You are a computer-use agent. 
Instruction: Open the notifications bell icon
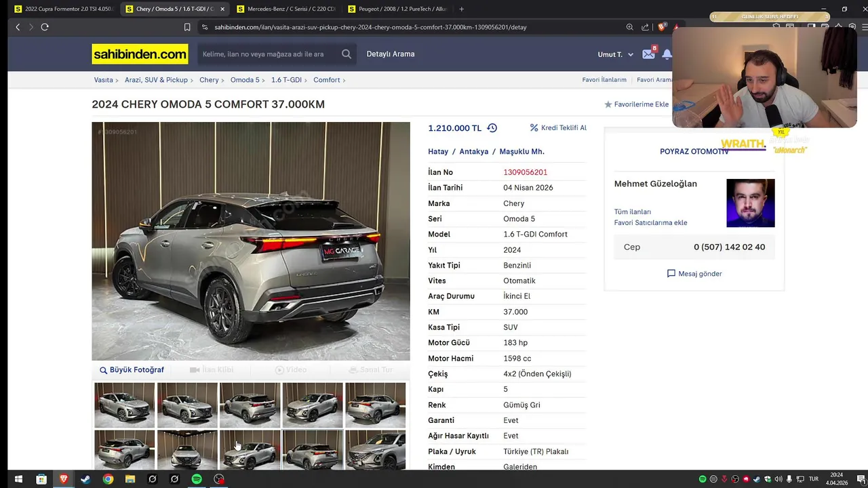tap(667, 54)
